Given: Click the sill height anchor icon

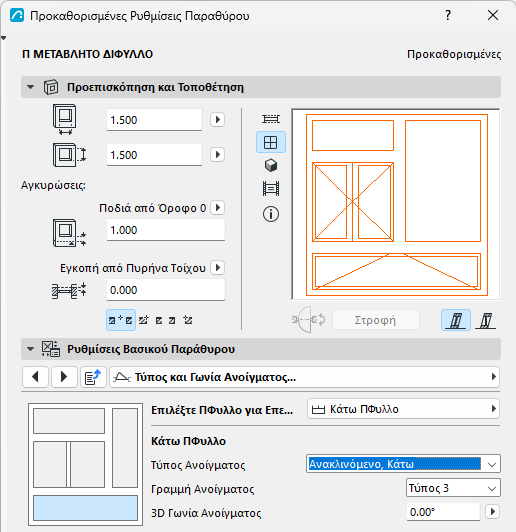Looking at the screenshot, I should click(x=69, y=233).
